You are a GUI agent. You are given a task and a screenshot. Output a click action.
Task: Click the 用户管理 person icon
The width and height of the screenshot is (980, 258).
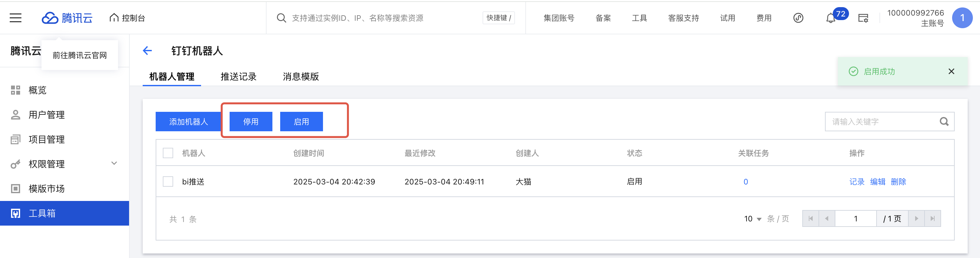[16, 115]
